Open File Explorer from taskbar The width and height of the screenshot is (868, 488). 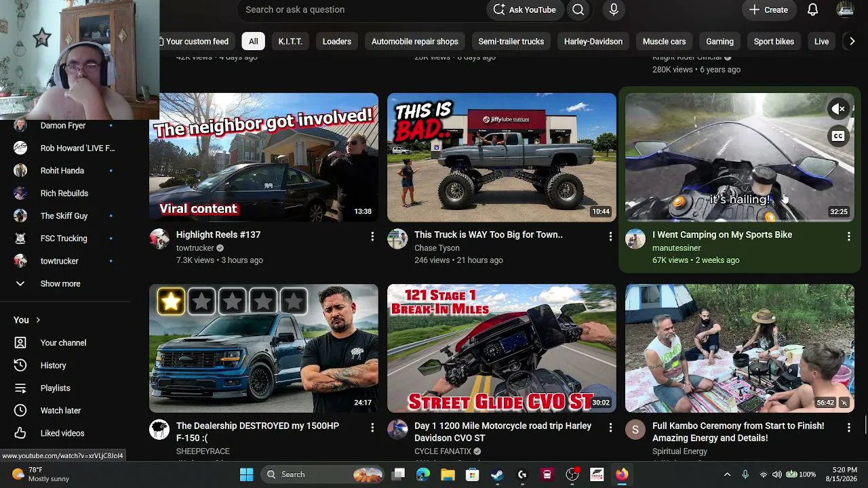coord(448,474)
